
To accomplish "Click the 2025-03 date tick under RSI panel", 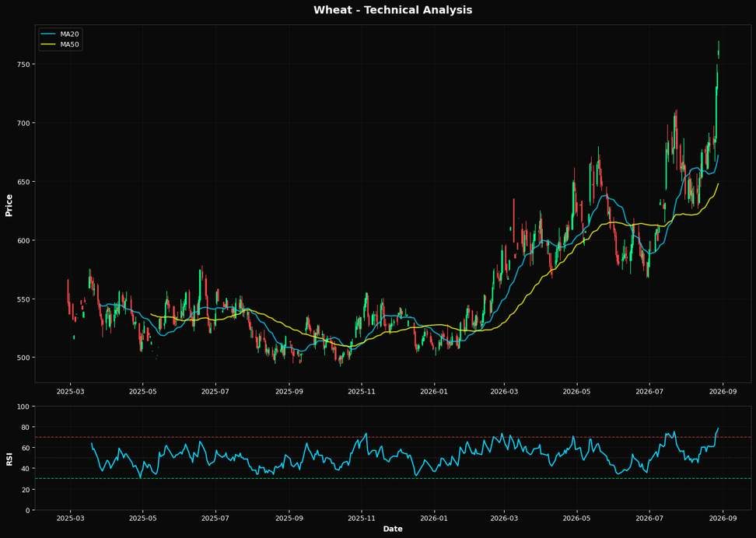I will (71, 519).
